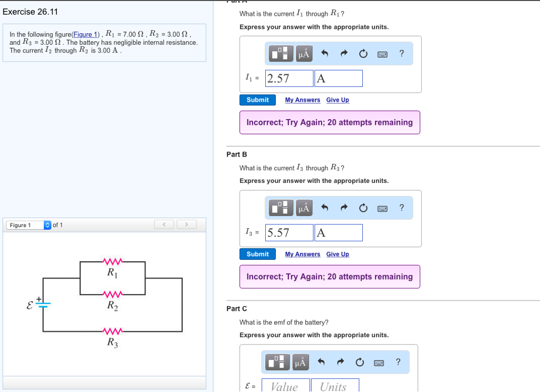Go to next figure arrow
Image resolution: width=540 pixels, height=392 pixels.
(x=187, y=224)
